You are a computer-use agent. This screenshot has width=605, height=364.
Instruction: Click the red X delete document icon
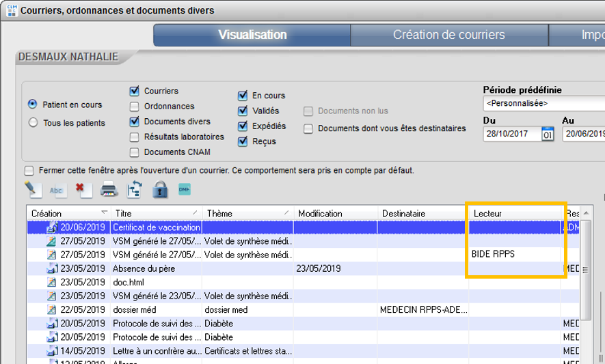coord(83,190)
